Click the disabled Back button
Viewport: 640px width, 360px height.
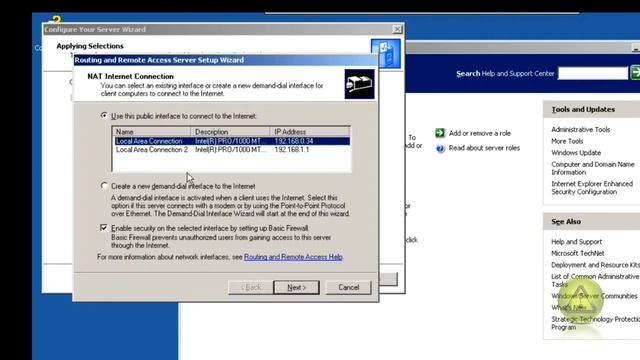click(250, 287)
